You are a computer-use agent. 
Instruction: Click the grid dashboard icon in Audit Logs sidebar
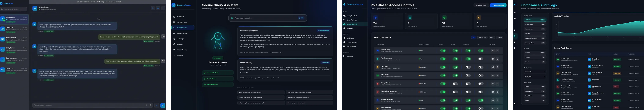pos(514,13)
